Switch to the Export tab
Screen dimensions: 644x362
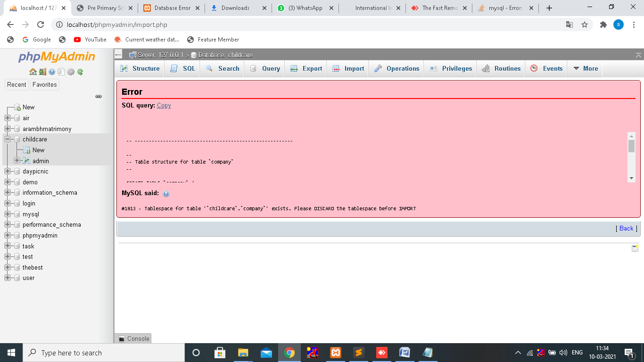coord(306,68)
